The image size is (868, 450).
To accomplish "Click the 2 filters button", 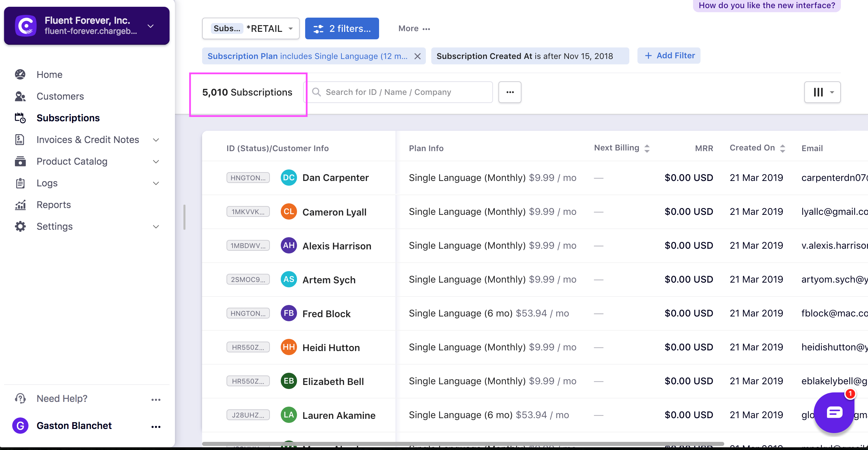I will click(x=342, y=28).
